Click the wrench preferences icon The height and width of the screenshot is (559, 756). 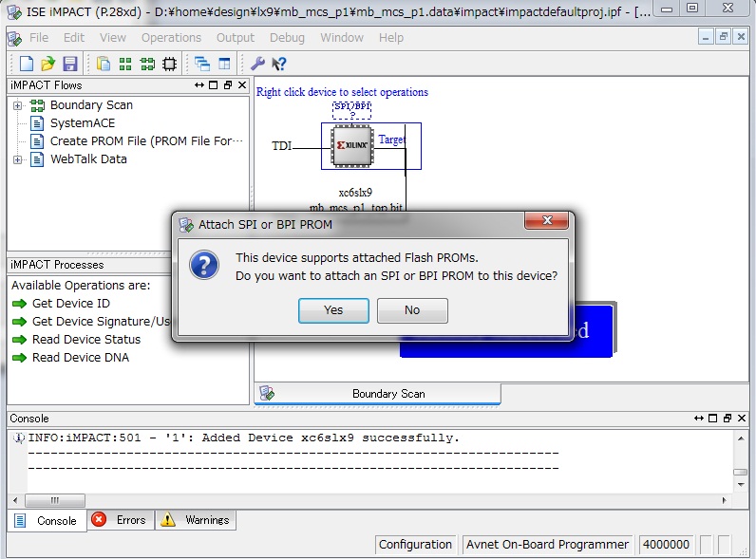pyautogui.click(x=258, y=64)
